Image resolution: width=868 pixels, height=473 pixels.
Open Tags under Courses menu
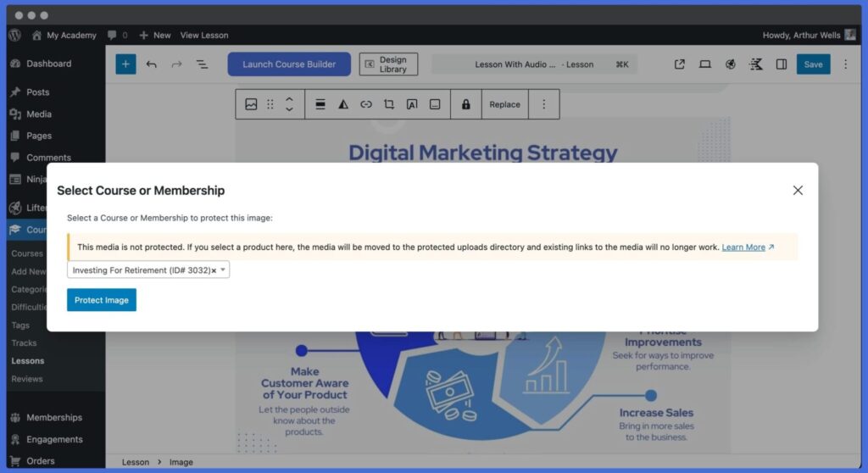point(20,326)
